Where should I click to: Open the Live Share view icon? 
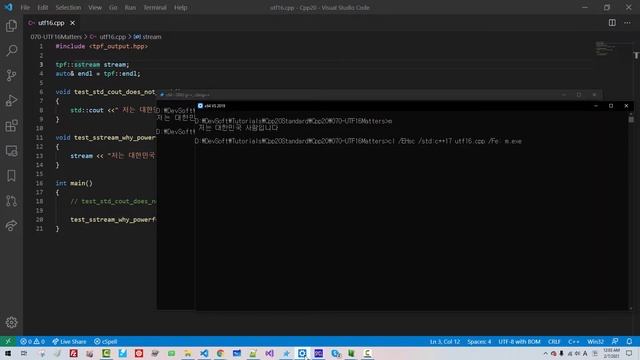11,225
